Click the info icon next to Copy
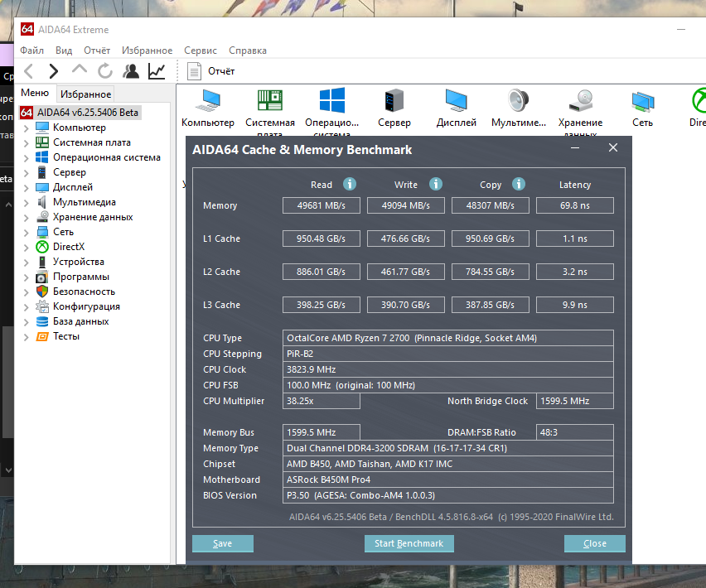Screen dimensions: 706x588 pyautogui.click(x=519, y=184)
